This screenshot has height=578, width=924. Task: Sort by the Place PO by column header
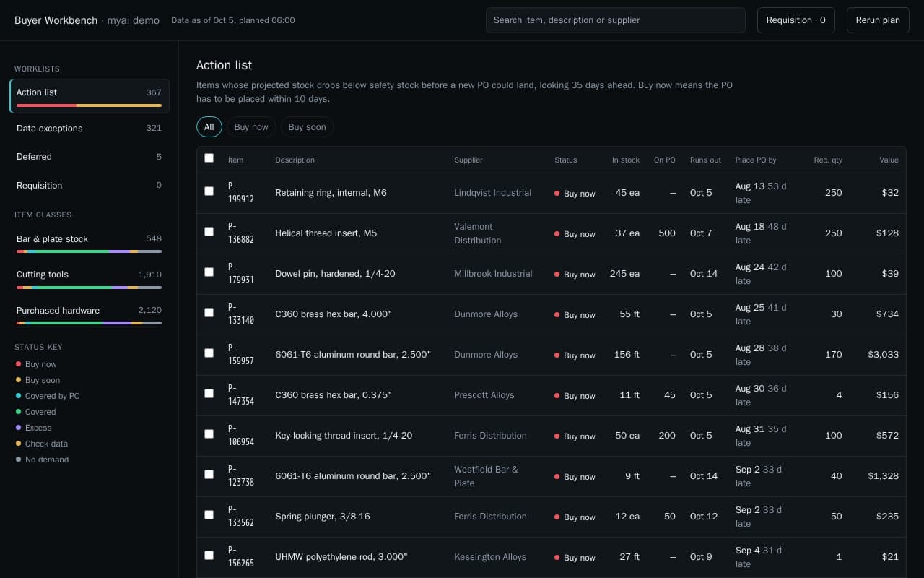tap(756, 160)
